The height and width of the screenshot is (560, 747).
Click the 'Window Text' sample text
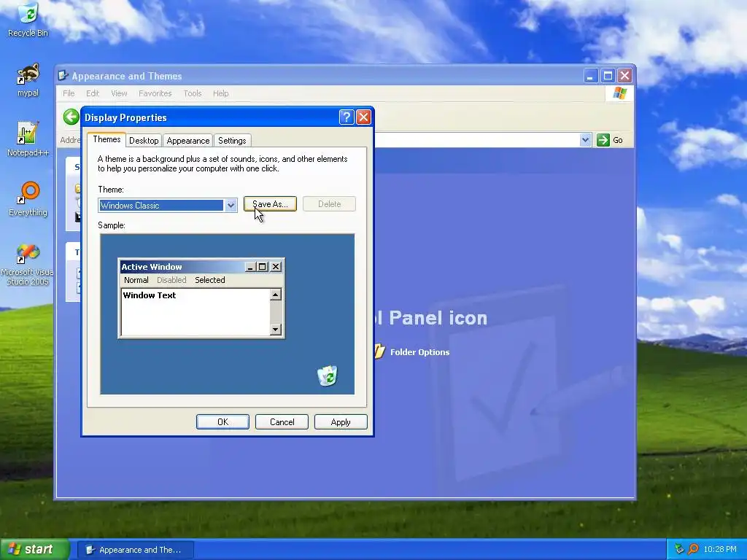pos(150,295)
